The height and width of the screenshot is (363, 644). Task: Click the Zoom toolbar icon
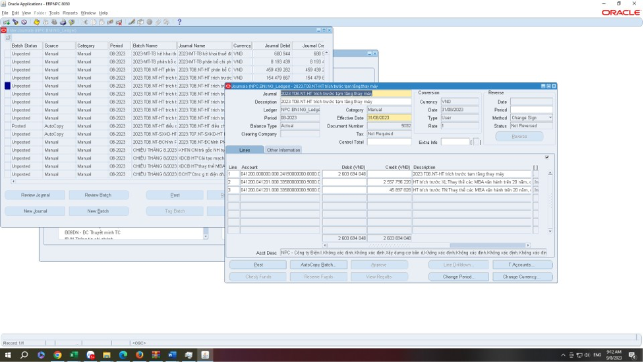click(140, 22)
